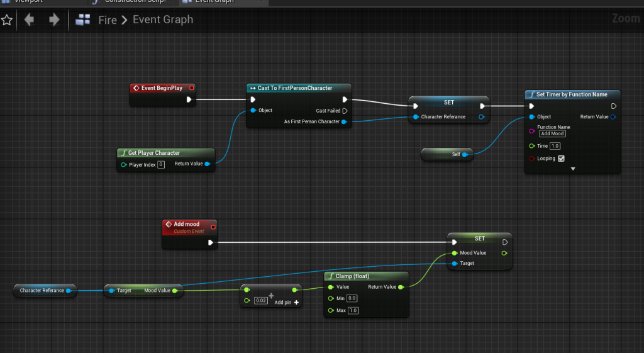Click Add pin on the float add node

[286, 303]
